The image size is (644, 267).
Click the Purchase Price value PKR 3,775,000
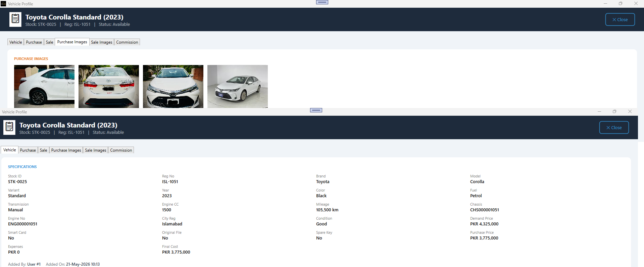(x=484, y=238)
